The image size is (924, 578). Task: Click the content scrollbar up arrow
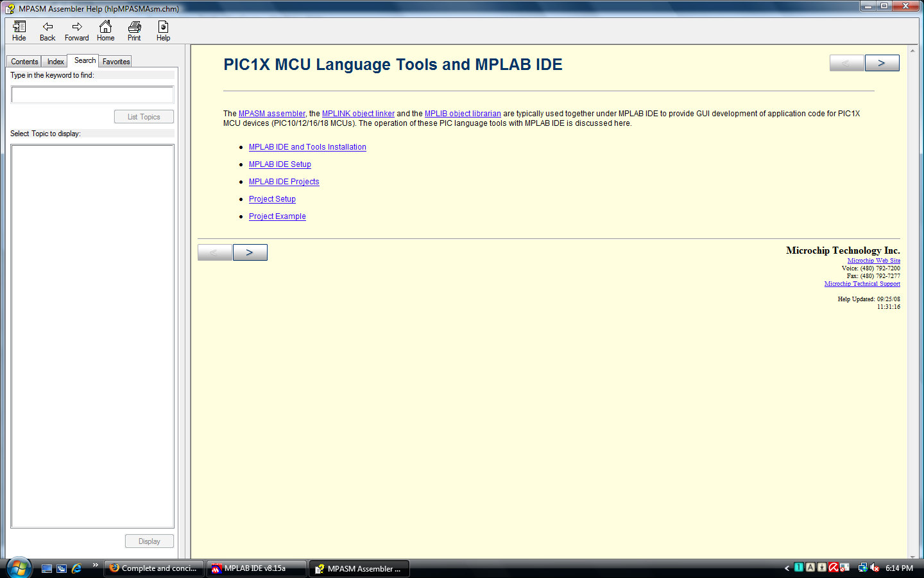[x=912, y=50]
